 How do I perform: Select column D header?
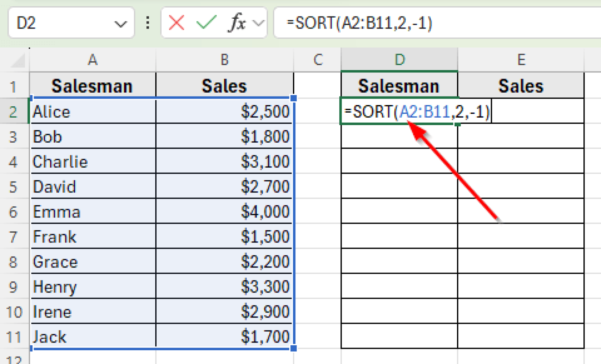(399, 60)
